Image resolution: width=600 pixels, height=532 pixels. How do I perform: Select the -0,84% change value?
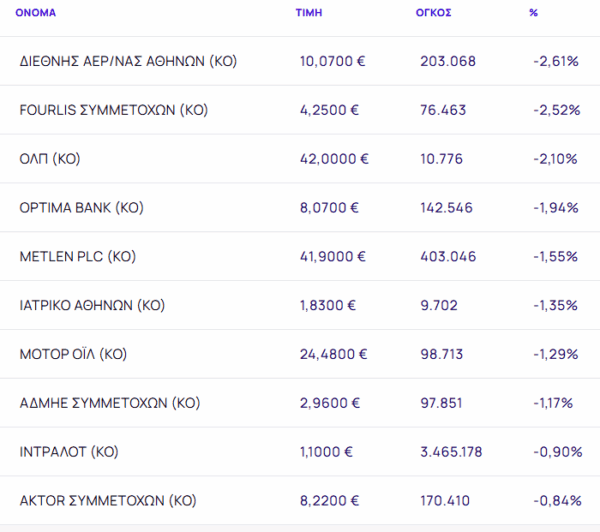[x=557, y=500]
